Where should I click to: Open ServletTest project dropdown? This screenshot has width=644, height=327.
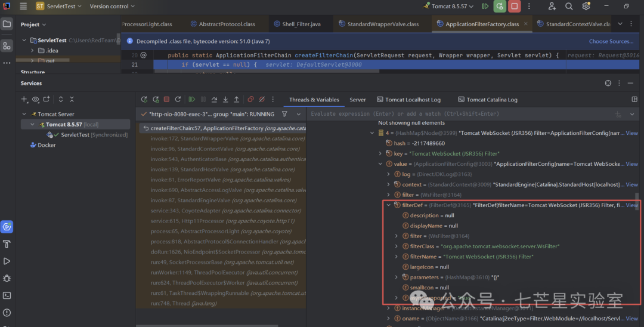tap(58, 6)
